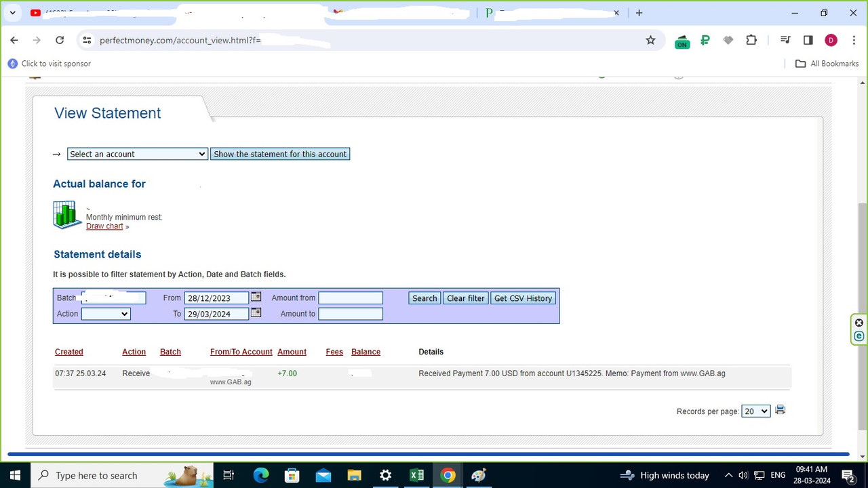Click the 'Get CSV History' button

[x=523, y=298]
